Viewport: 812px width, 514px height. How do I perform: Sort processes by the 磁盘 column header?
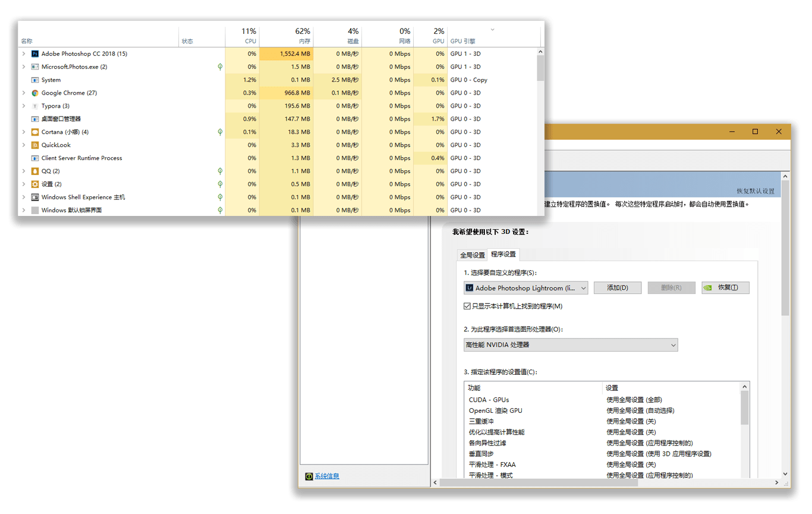(338, 36)
